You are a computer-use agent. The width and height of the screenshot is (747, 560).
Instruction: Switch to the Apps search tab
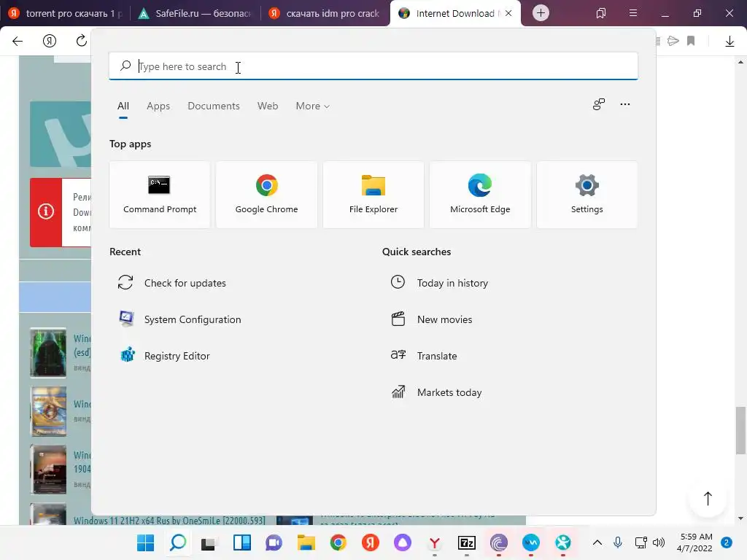pyautogui.click(x=158, y=106)
